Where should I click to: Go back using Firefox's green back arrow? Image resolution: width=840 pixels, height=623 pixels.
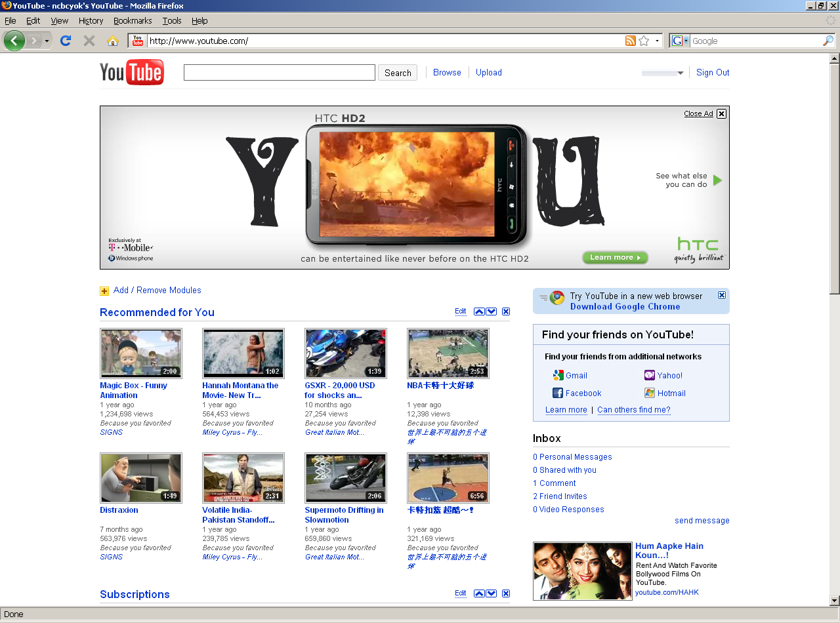pyautogui.click(x=14, y=41)
